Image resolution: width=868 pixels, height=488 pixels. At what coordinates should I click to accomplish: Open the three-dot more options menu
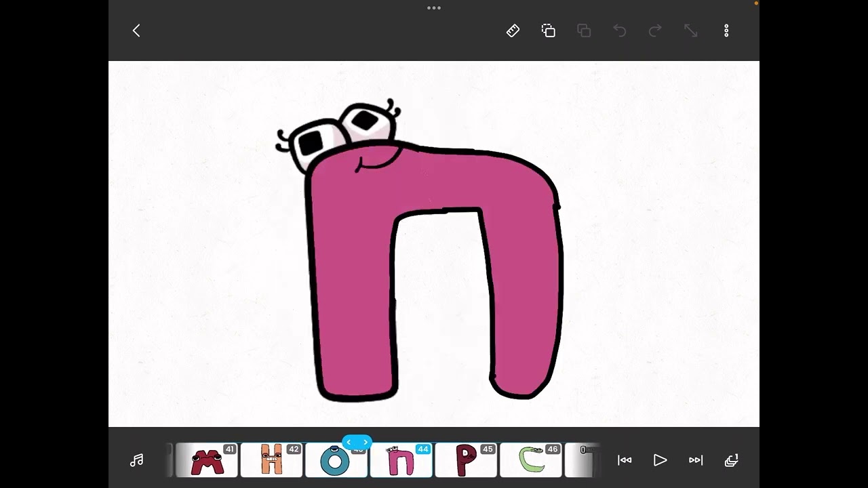click(726, 30)
